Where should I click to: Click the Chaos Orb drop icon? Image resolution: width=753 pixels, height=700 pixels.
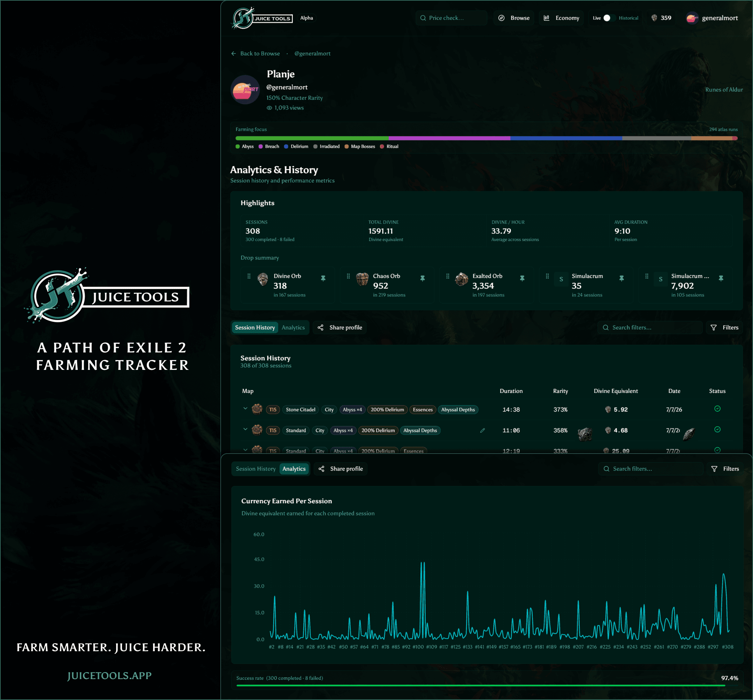tap(362, 279)
